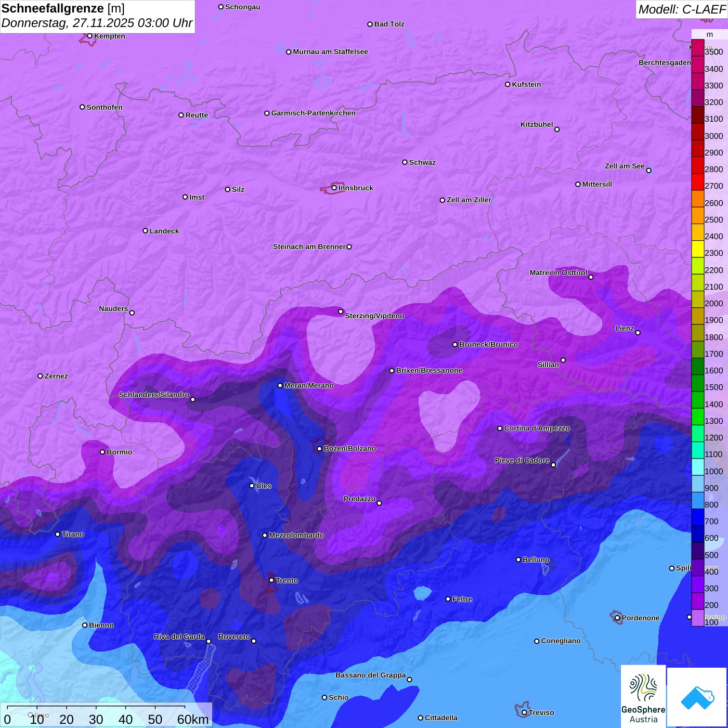Click the Mezzolombardo label

point(296,535)
